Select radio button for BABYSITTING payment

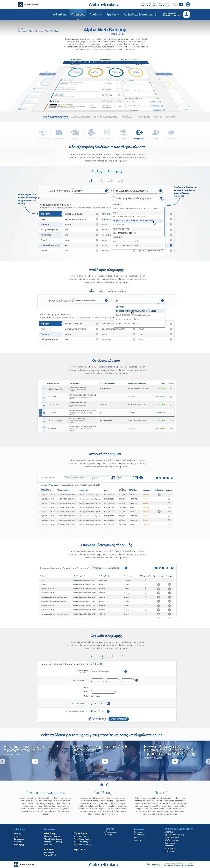[x=44, y=405]
